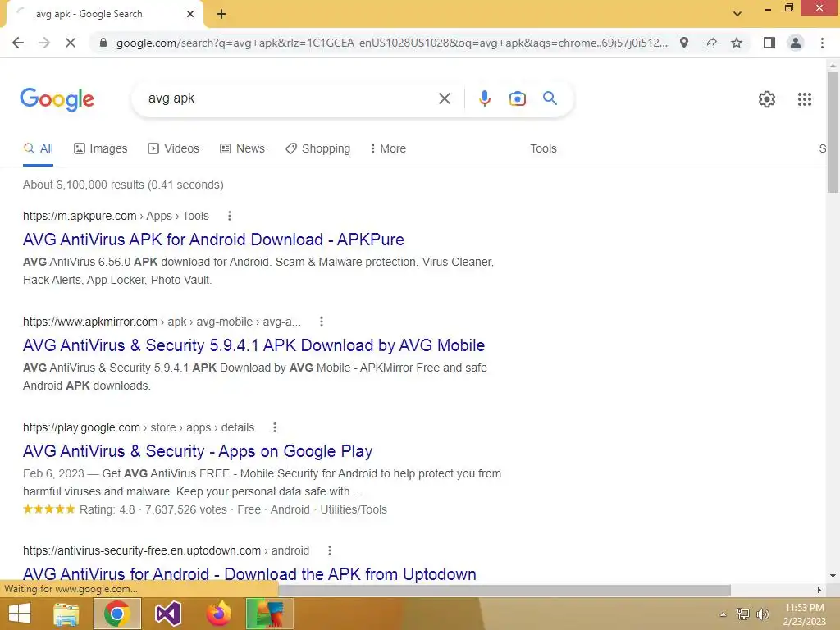Screen dimensions: 840x630
Task: Select the All results tab
Action: pyautogui.click(x=38, y=149)
